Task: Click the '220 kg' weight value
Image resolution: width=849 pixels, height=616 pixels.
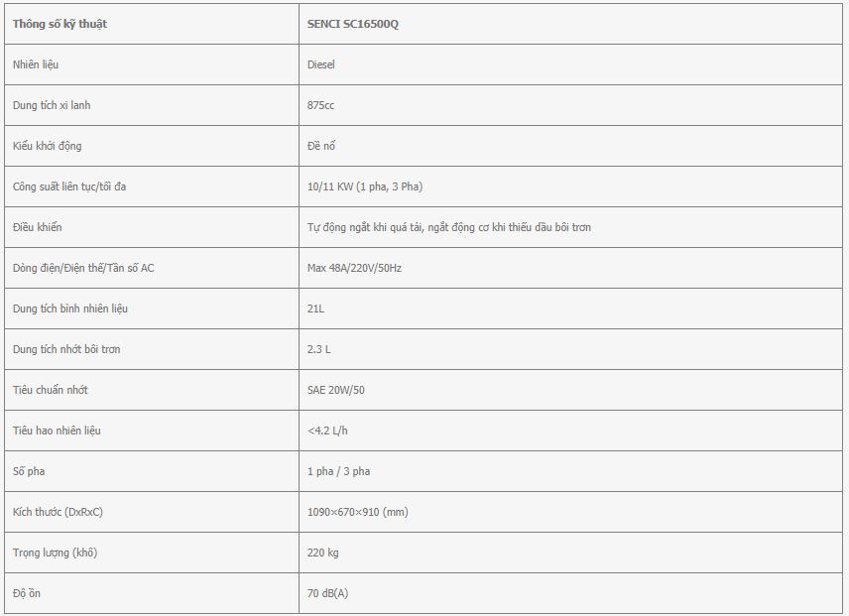Action: pyautogui.click(x=322, y=553)
